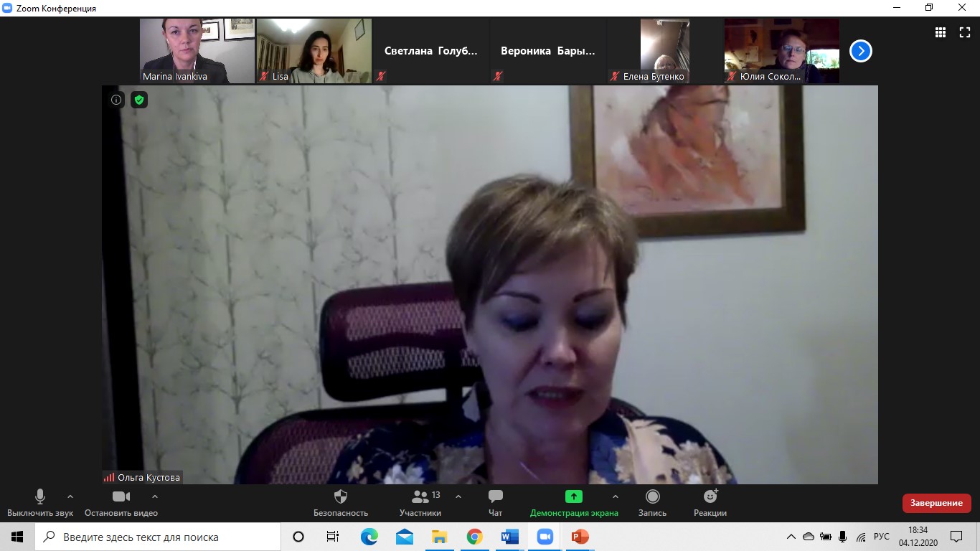This screenshot has width=980, height=551.
Task: Switch to PowerPoint in taskbar
Action: [580, 537]
